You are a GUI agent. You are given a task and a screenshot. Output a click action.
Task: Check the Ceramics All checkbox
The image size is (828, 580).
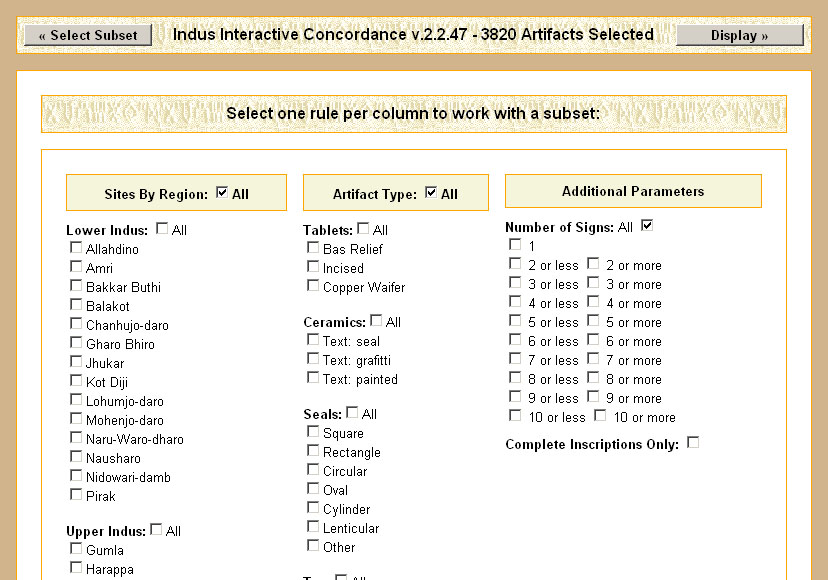pos(376,320)
